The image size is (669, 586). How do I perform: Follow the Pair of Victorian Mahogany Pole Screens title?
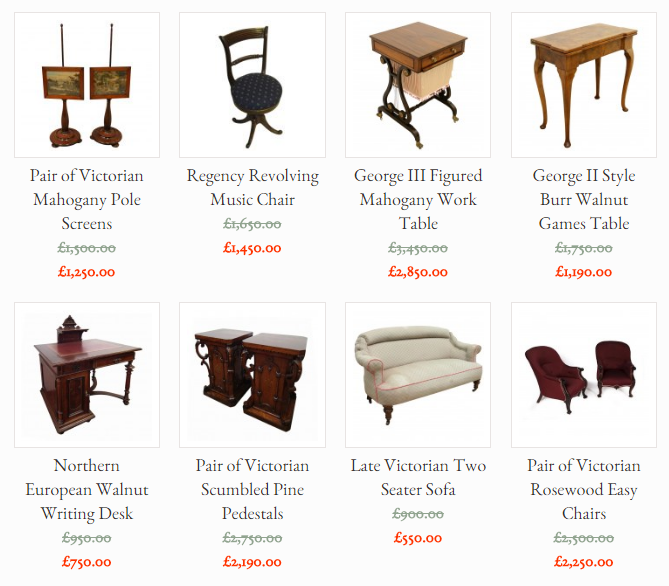[x=87, y=200]
